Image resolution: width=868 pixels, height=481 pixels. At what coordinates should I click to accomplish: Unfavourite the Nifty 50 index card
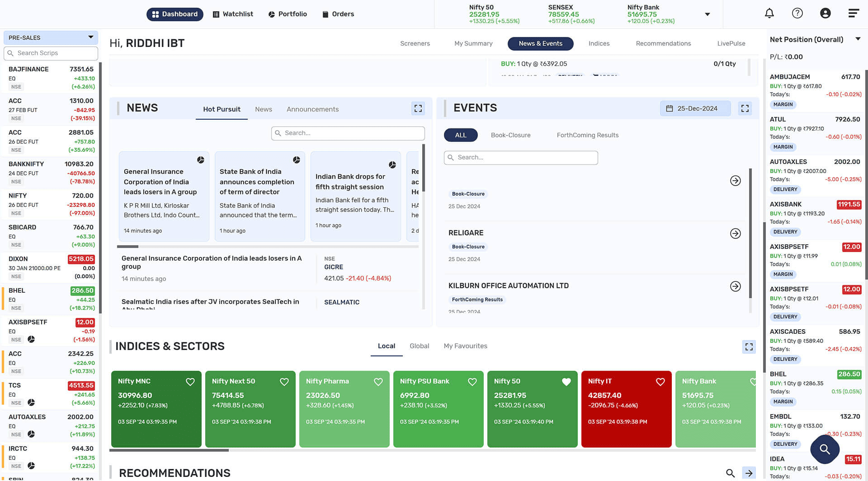[x=566, y=382]
